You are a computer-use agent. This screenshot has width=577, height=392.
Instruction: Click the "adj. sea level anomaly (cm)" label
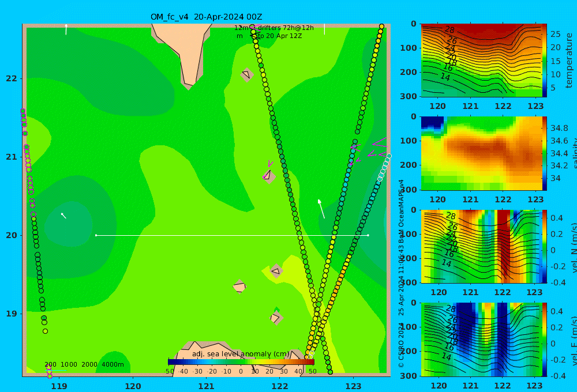241,354
